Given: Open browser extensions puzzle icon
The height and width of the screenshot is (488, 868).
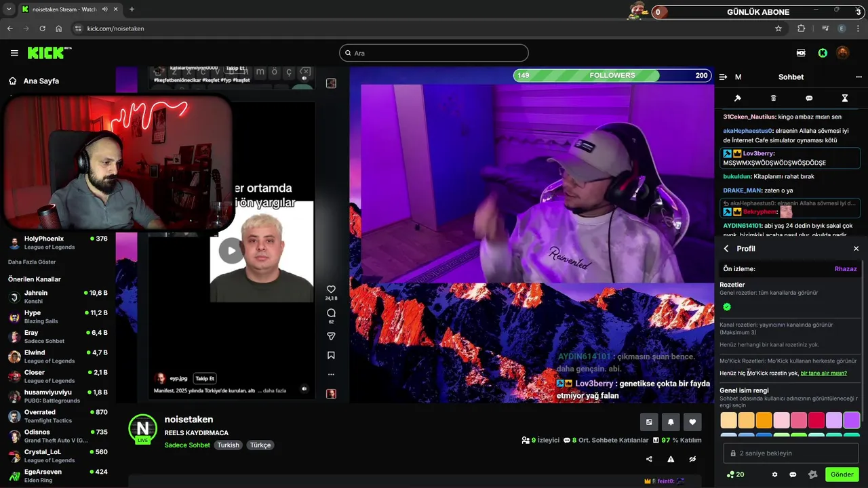Looking at the screenshot, I should [802, 28].
